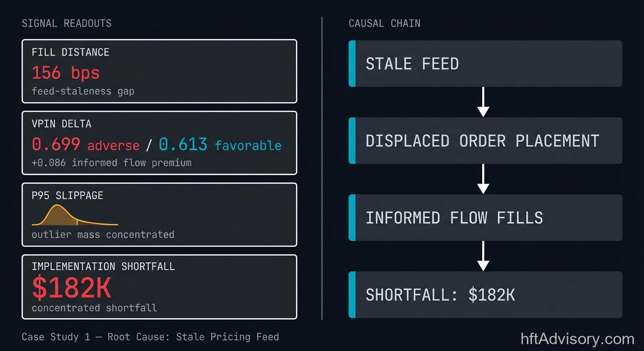This screenshot has height=351, width=644.
Task: Click the Fill Distance readout card
Action: click(159, 71)
